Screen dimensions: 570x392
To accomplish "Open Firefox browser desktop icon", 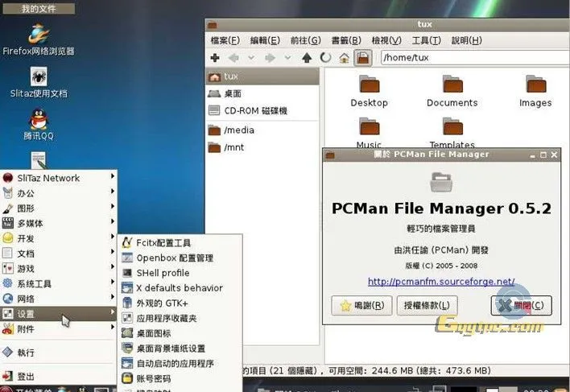I will click(39, 35).
